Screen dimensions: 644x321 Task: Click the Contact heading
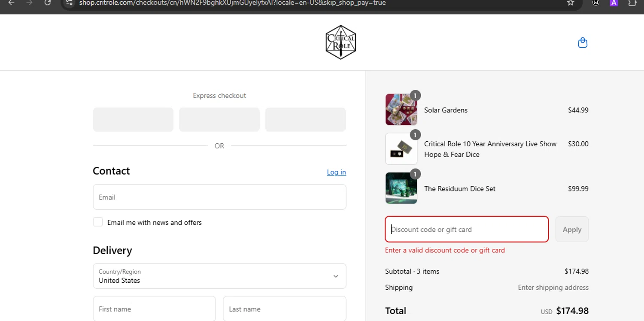(x=111, y=171)
